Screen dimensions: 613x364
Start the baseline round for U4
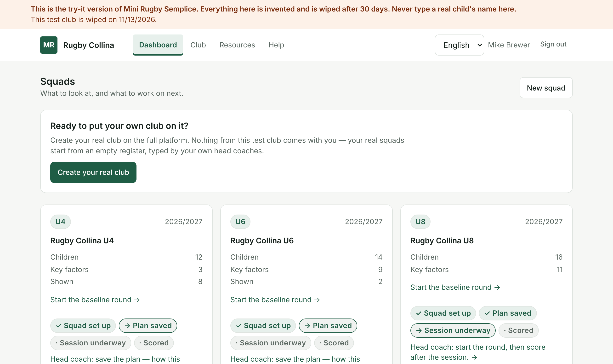pos(95,300)
